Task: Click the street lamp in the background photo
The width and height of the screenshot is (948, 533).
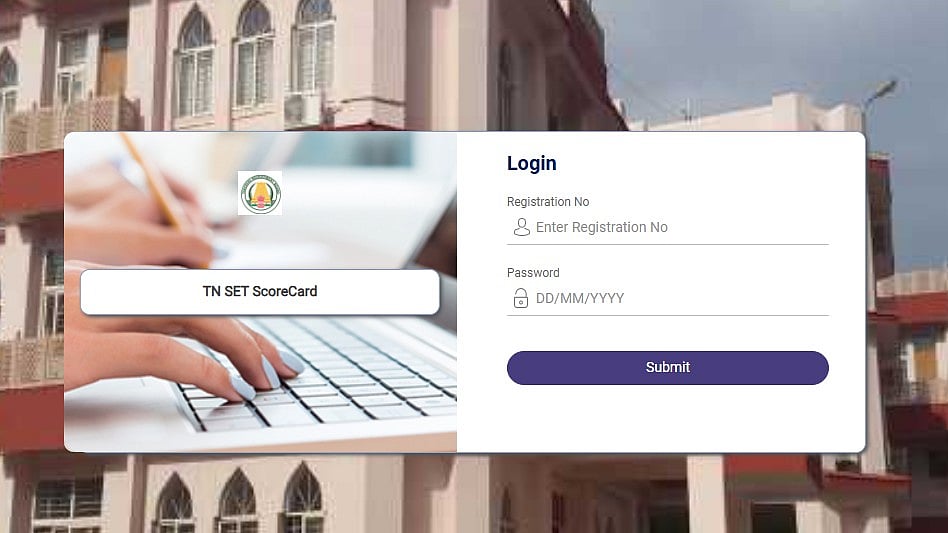Action: coord(880,94)
